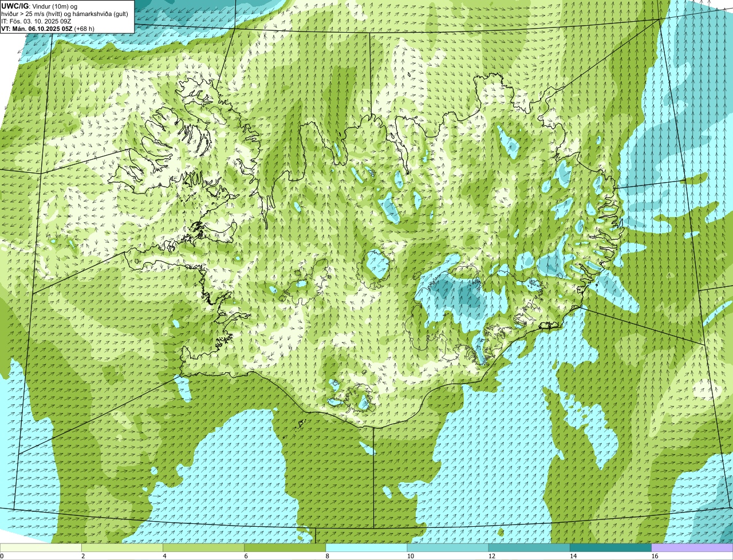Select the dark green 6–8 m/s legend swatch
Viewport: 733px width, 560px height.
(285, 548)
